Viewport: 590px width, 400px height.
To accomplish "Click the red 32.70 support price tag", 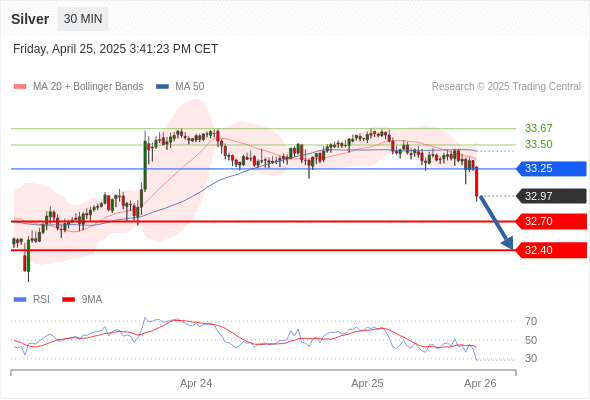I will (551, 221).
